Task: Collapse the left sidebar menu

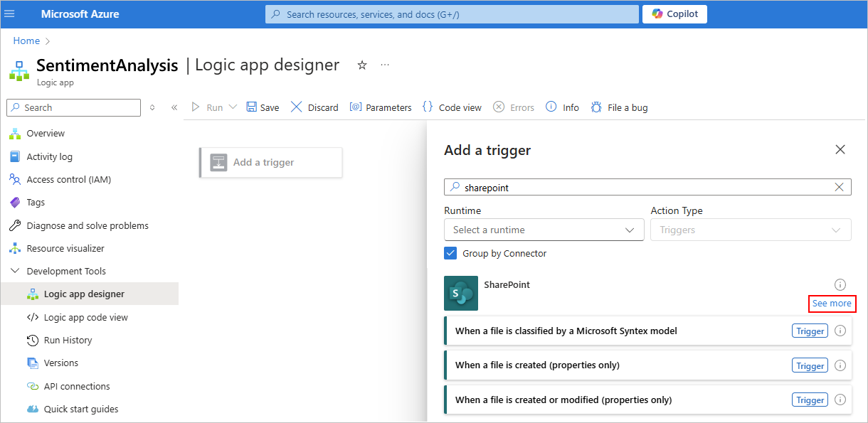Action: 174,107
